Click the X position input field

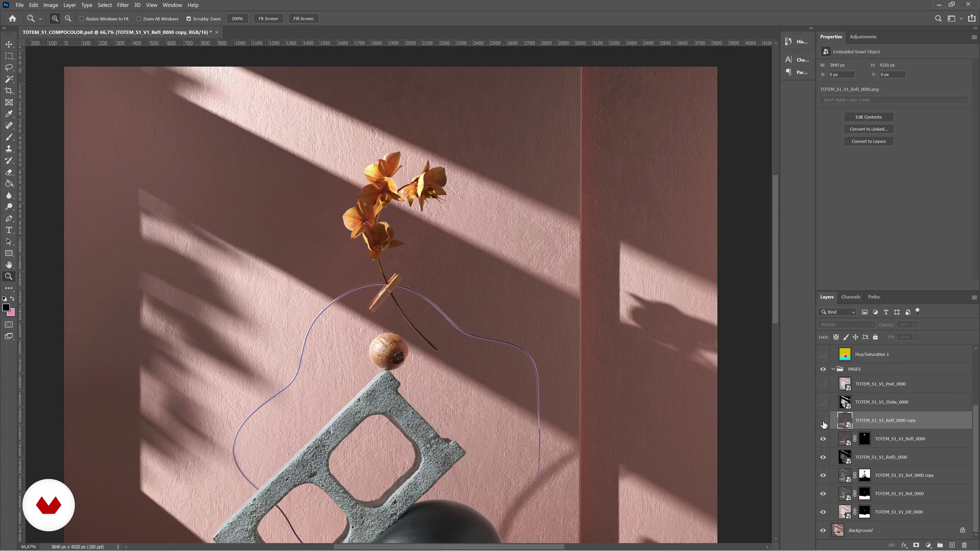tap(841, 75)
